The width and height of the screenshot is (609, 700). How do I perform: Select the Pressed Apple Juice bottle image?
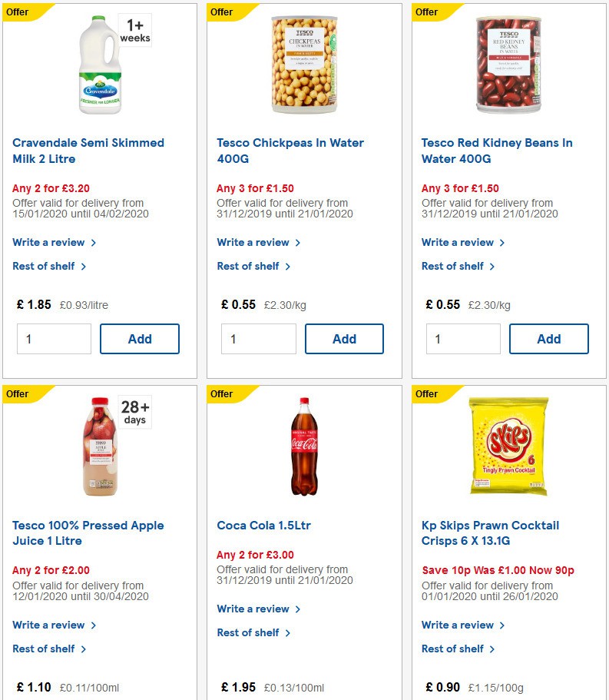point(100,446)
